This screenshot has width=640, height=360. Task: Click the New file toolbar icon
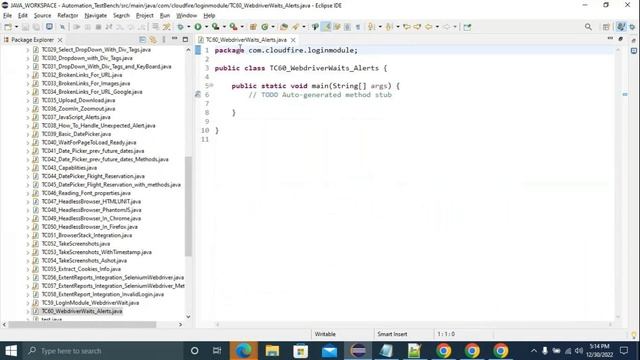(x=8, y=27)
